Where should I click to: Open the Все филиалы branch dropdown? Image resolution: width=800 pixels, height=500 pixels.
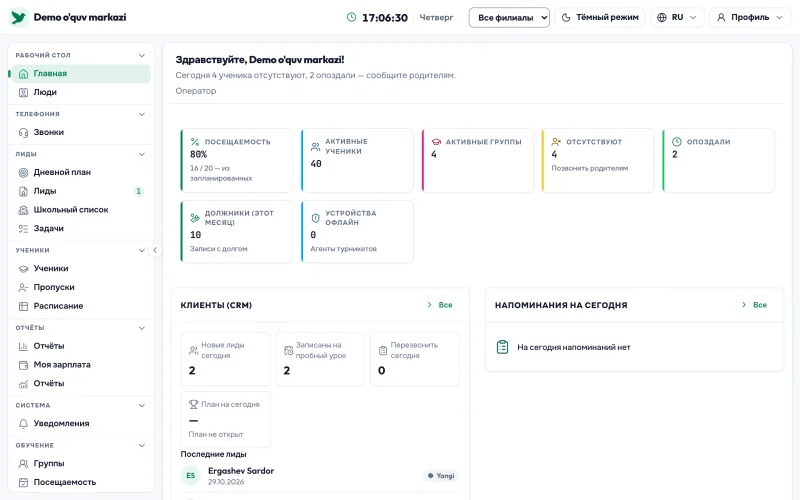click(509, 17)
